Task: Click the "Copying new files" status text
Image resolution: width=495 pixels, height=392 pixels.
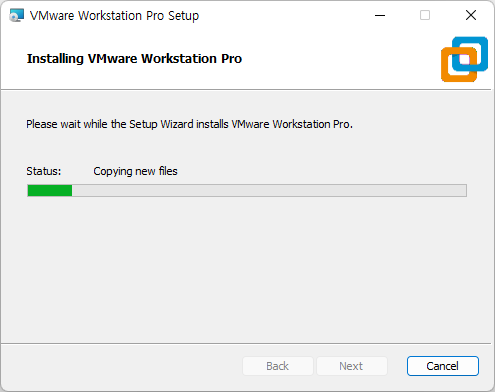Action: coord(135,171)
